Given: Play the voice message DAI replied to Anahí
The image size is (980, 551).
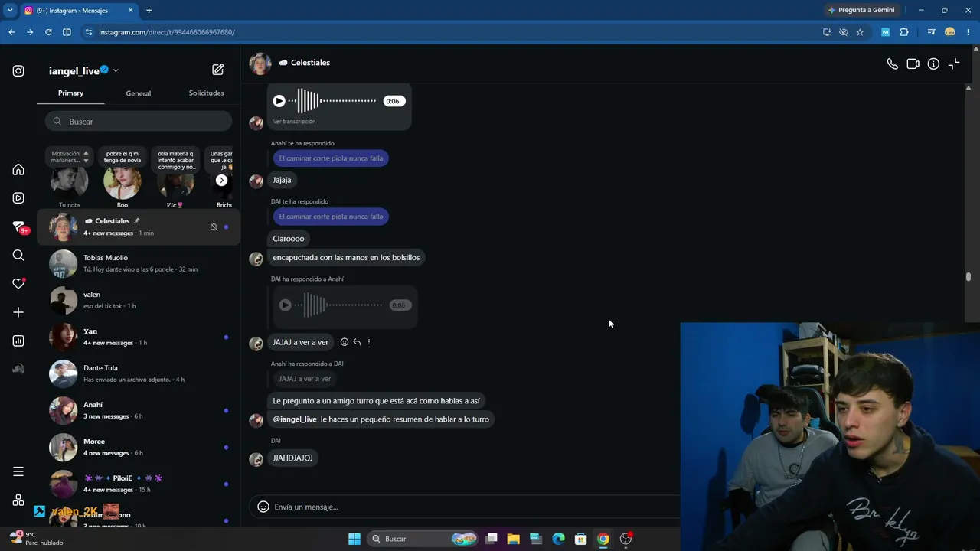Looking at the screenshot, I should [285, 305].
